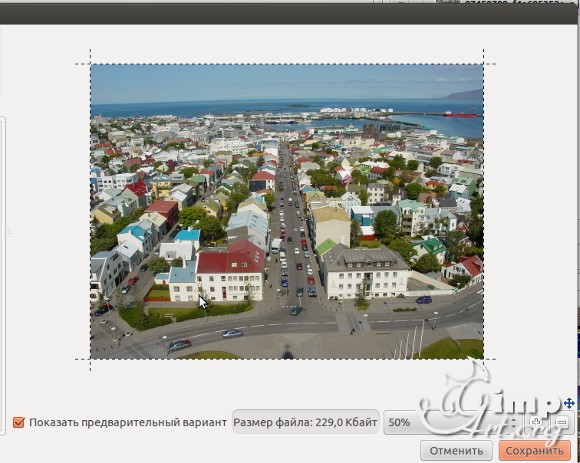This screenshot has width=580, height=463.
Task: Click the blue four-arrow navigation icon
Action: (569, 403)
